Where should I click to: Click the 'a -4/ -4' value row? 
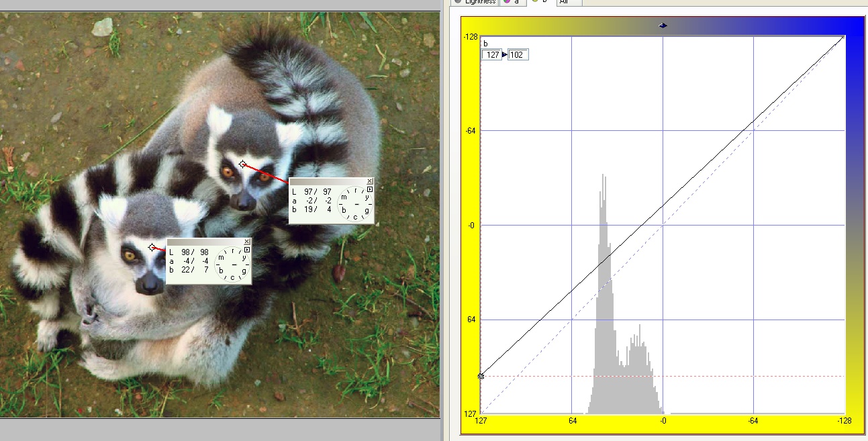tap(189, 261)
